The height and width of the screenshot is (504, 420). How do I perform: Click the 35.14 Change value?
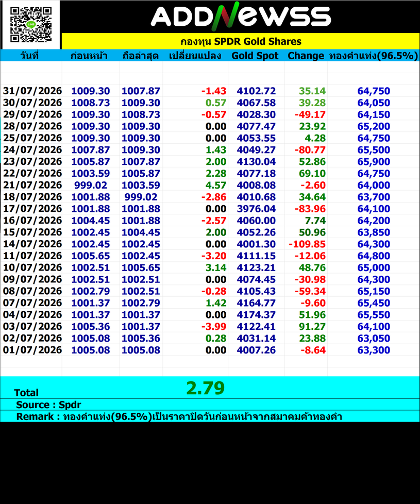tap(312, 91)
